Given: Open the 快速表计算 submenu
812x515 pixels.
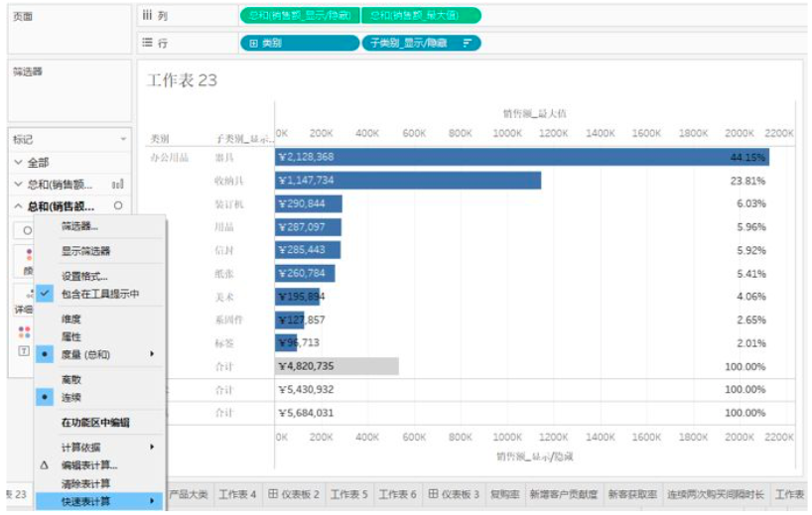Looking at the screenshot, I should click(100, 501).
